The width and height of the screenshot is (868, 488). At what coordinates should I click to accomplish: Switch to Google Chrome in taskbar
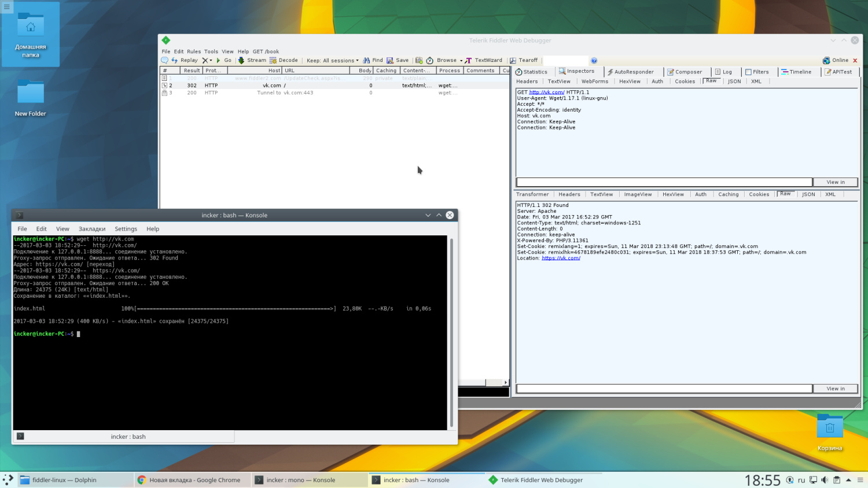pyautogui.click(x=193, y=480)
